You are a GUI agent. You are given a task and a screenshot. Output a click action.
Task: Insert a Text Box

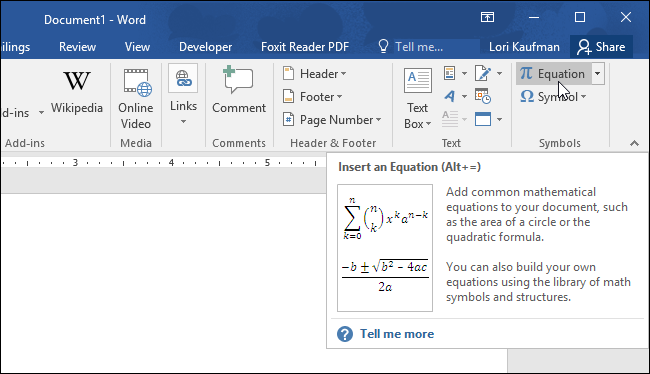point(417,99)
